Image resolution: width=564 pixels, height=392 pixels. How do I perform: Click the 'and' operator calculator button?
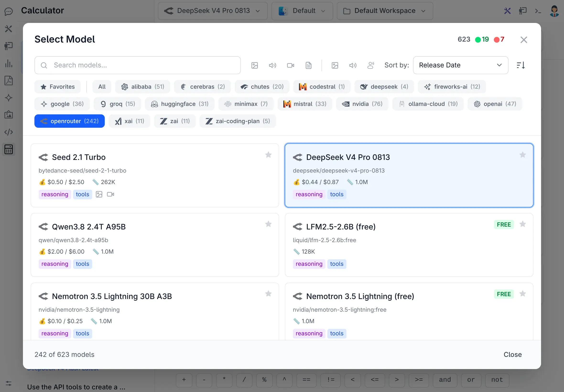pyautogui.click(x=445, y=380)
